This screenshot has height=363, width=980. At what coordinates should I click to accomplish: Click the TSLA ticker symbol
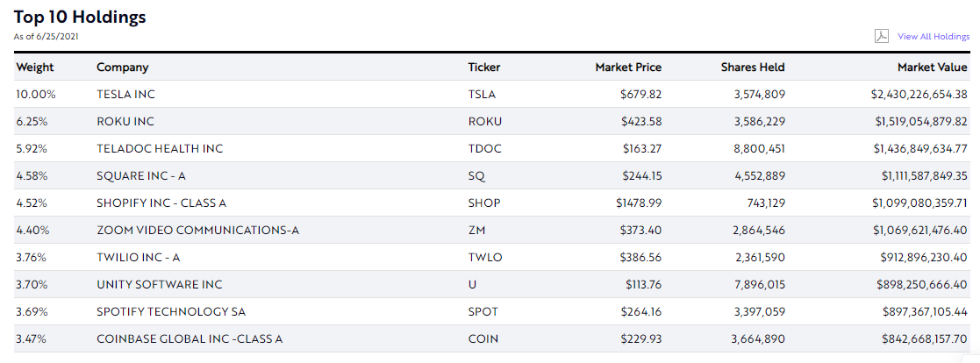tap(483, 94)
